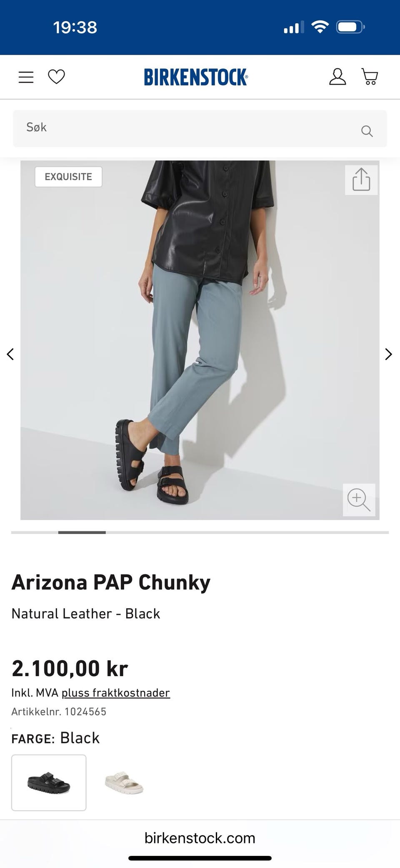Image resolution: width=400 pixels, height=868 pixels.
Task: Share the product using share icon
Action: [361, 180]
